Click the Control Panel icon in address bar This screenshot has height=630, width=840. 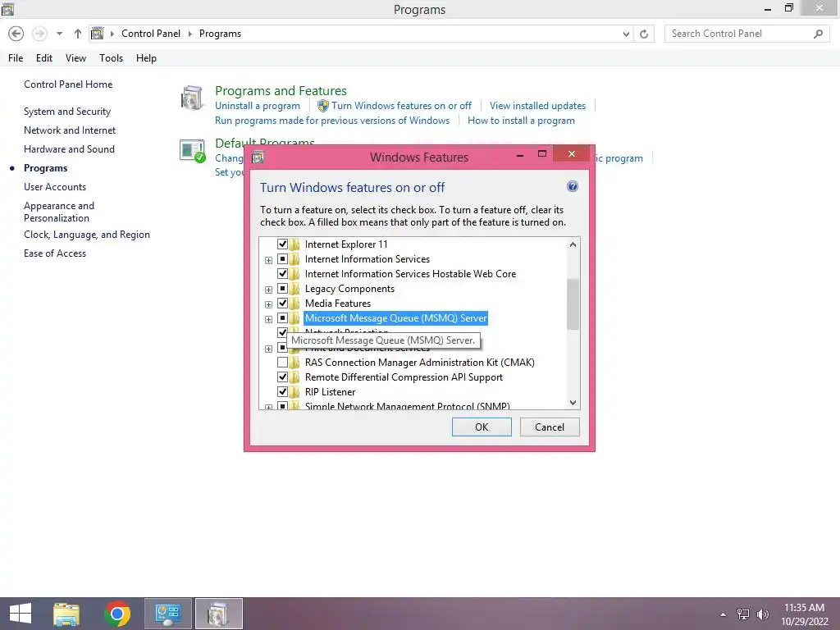click(98, 34)
